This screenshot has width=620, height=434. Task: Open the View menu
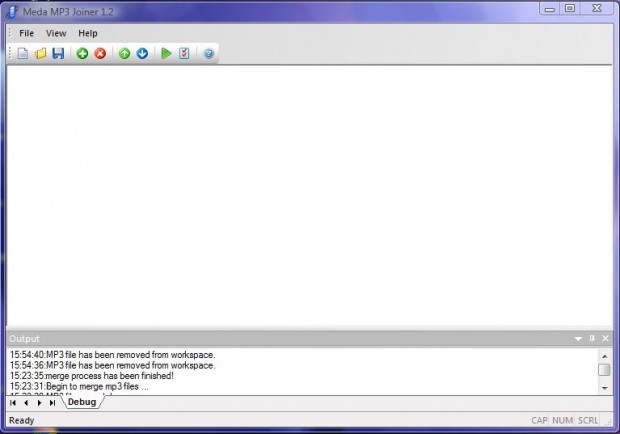[x=56, y=33]
